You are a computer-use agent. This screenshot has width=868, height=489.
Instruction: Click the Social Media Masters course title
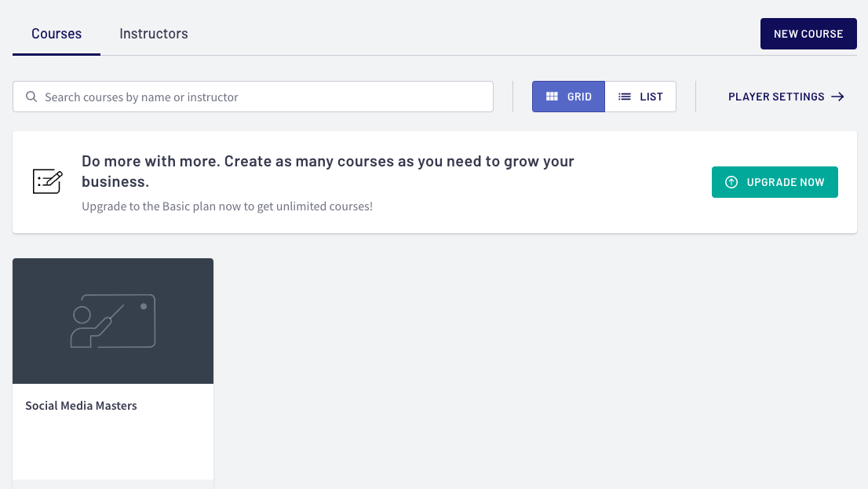(x=81, y=406)
